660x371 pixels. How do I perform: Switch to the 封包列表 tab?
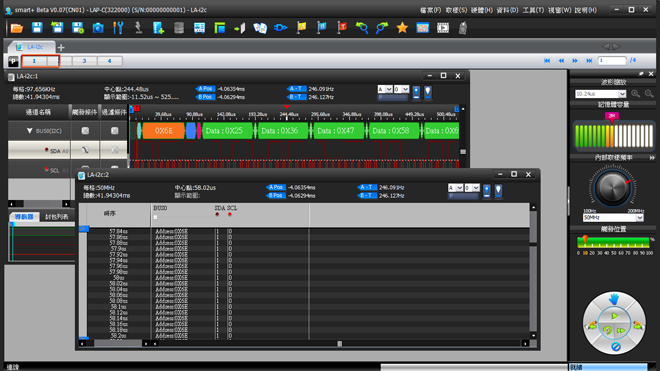[x=56, y=217]
